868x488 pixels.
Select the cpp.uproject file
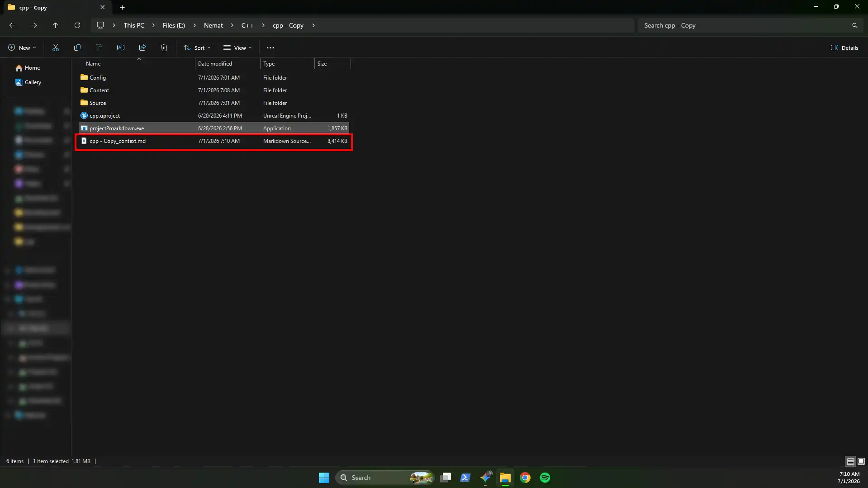(x=214, y=116)
